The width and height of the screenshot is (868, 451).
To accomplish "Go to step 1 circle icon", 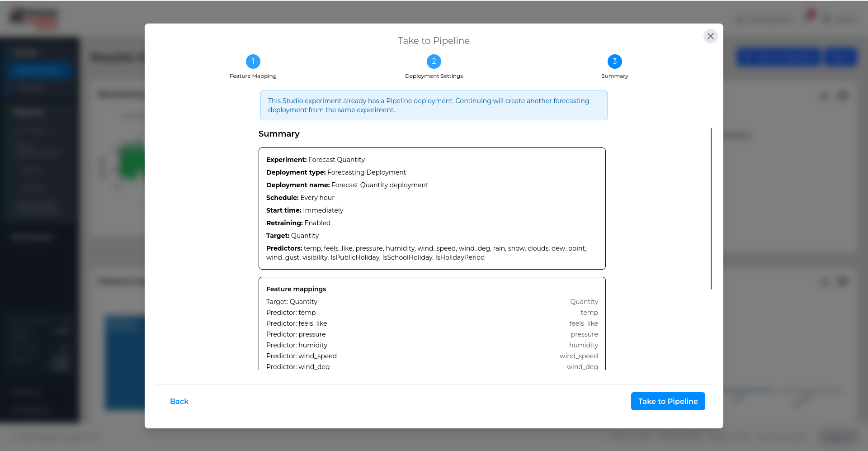I will [x=253, y=61].
